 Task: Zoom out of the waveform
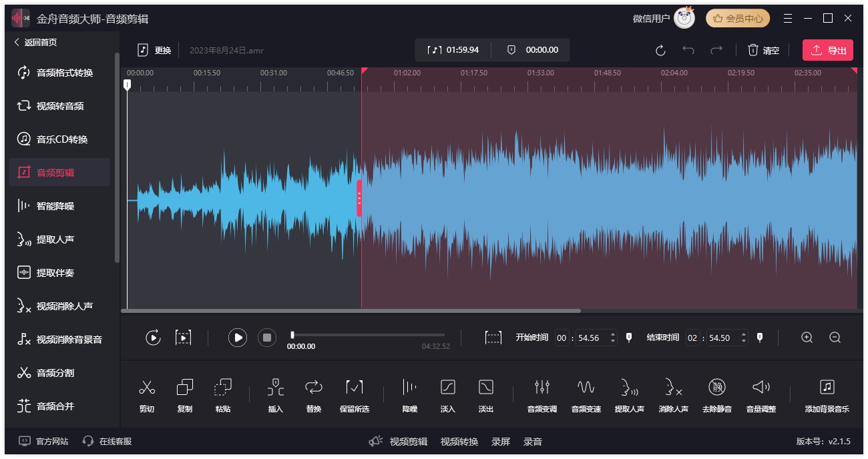click(835, 338)
